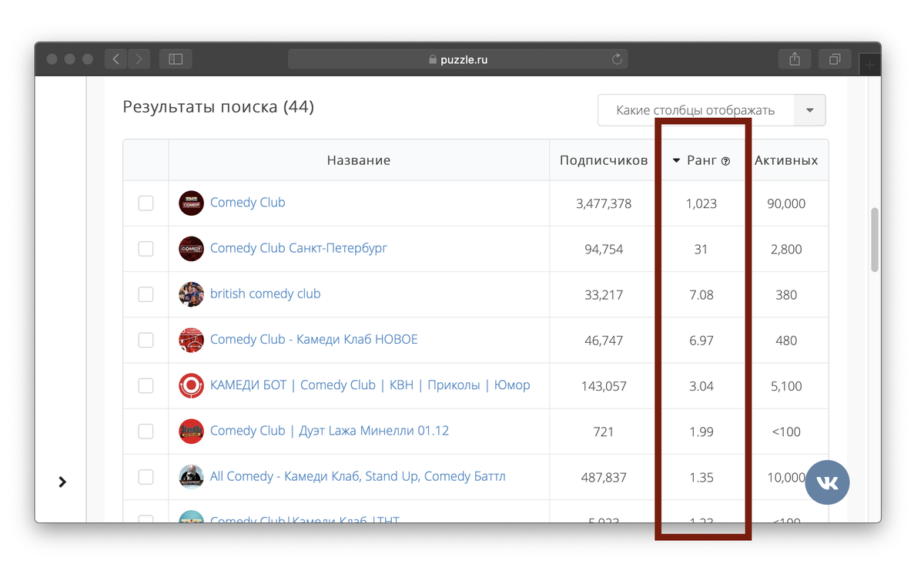
Task: Click the 5,100 active users cell
Action: click(x=786, y=385)
